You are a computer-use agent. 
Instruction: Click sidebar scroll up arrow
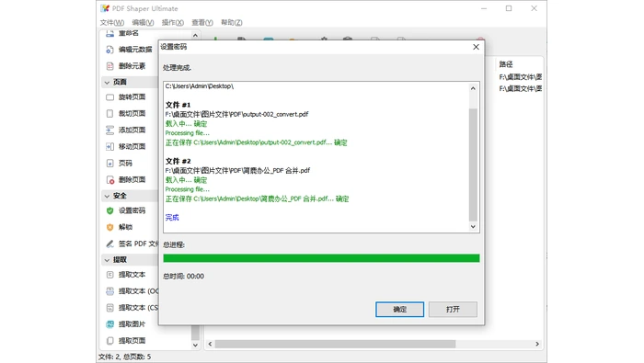click(195, 36)
